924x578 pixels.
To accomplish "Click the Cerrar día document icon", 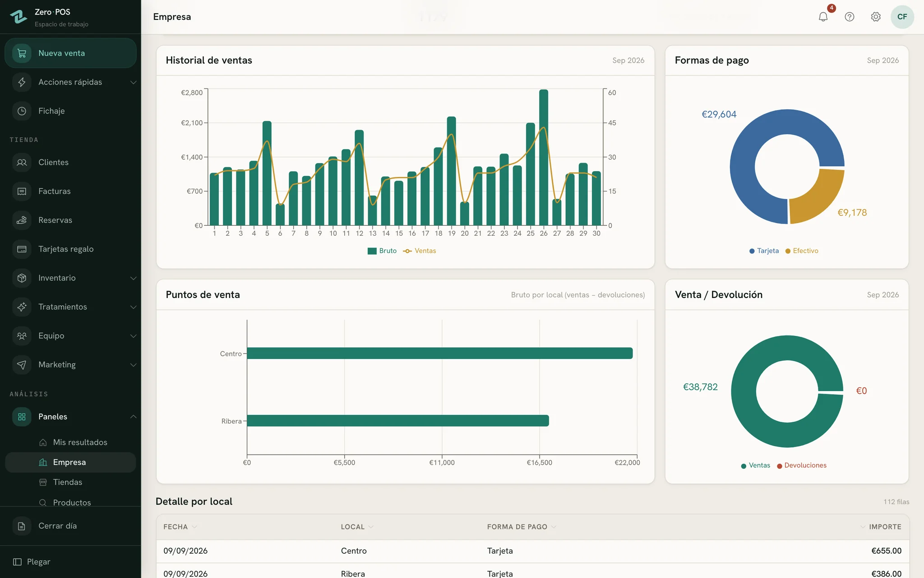I will click(22, 526).
